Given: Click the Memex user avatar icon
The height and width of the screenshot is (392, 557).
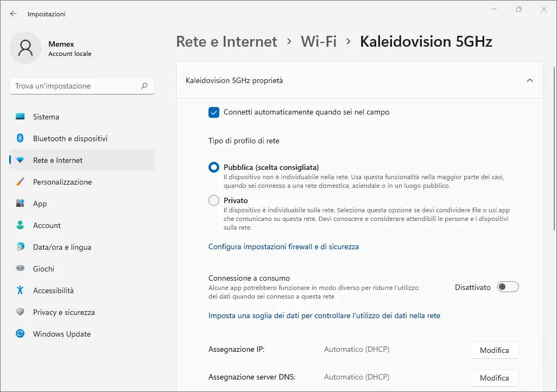Looking at the screenshot, I should pos(26,48).
